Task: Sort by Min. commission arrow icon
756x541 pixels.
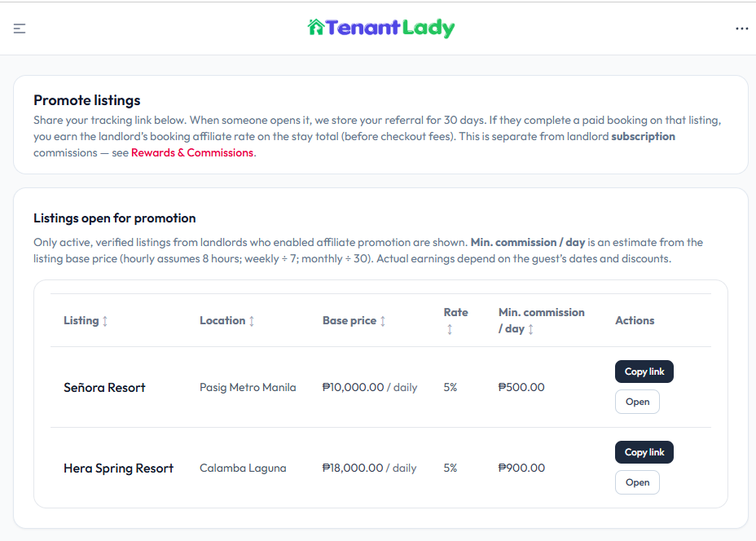Action: click(x=531, y=329)
